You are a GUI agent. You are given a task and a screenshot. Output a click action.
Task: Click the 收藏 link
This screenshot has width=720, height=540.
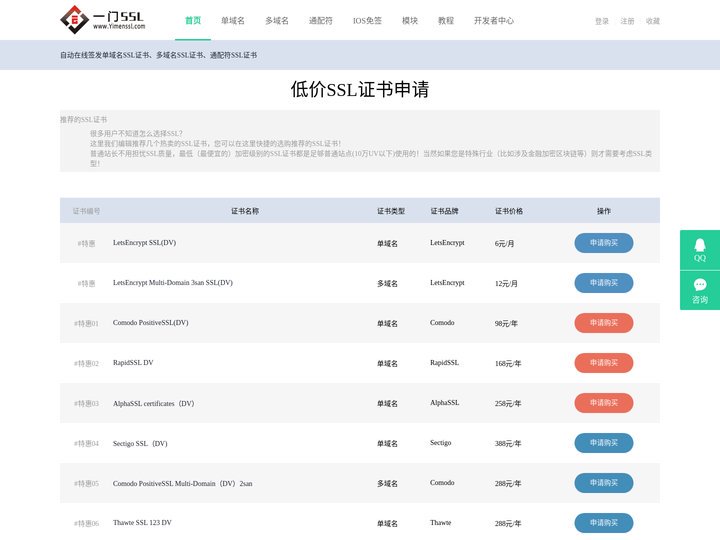(652, 21)
